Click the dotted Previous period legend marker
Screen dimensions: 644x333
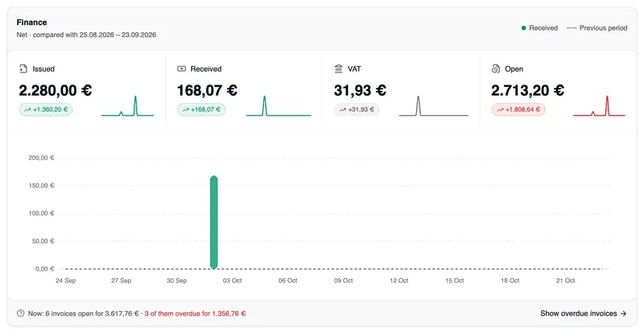tap(572, 28)
